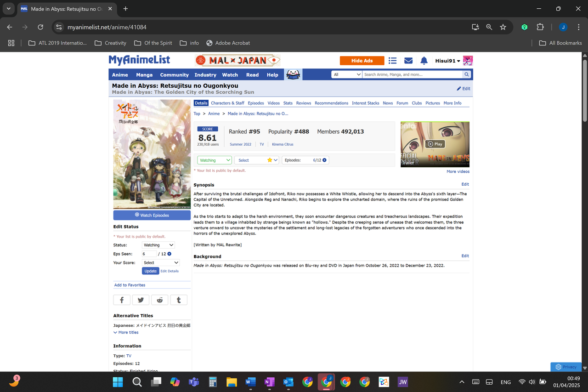This screenshot has height=392, width=588.
Task: Switch to Stats tab
Action: pyautogui.click(x=288, y=103)
